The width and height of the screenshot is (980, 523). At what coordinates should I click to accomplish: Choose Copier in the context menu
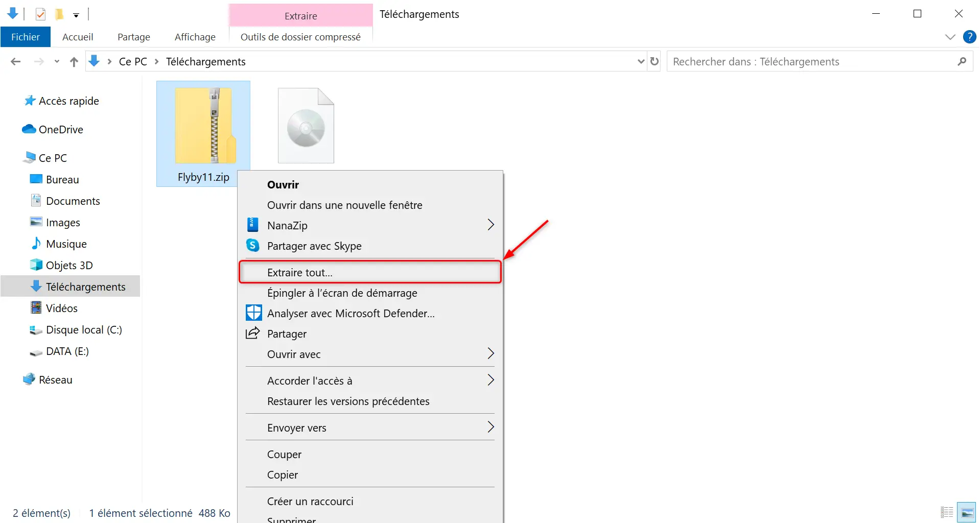click(370, 474)
